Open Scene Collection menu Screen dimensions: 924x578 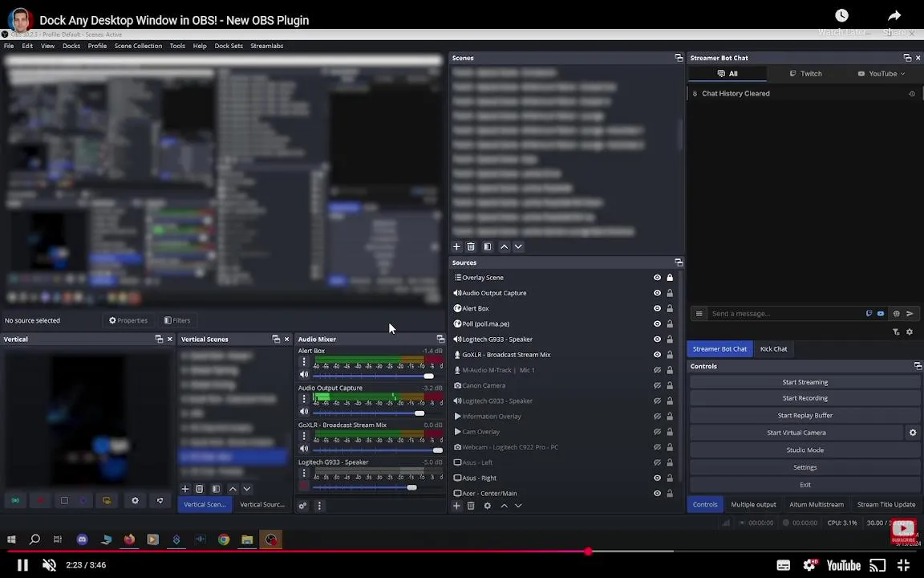138,46
